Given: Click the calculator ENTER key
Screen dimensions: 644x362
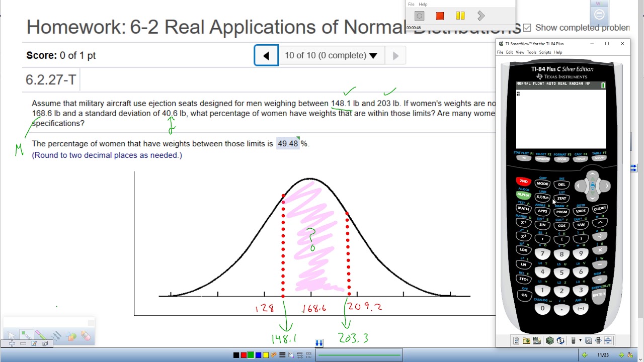Looking at the screenshot, I should 599,295.
